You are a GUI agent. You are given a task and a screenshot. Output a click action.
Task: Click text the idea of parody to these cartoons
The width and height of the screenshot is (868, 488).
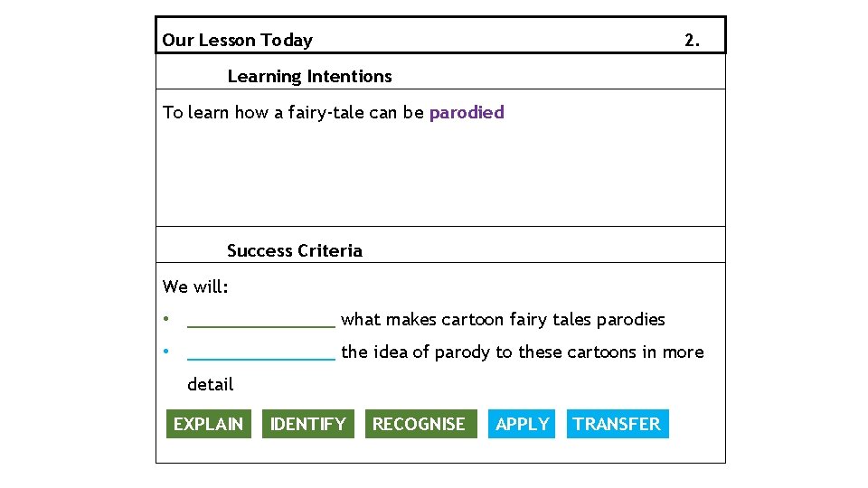[488, 352]
